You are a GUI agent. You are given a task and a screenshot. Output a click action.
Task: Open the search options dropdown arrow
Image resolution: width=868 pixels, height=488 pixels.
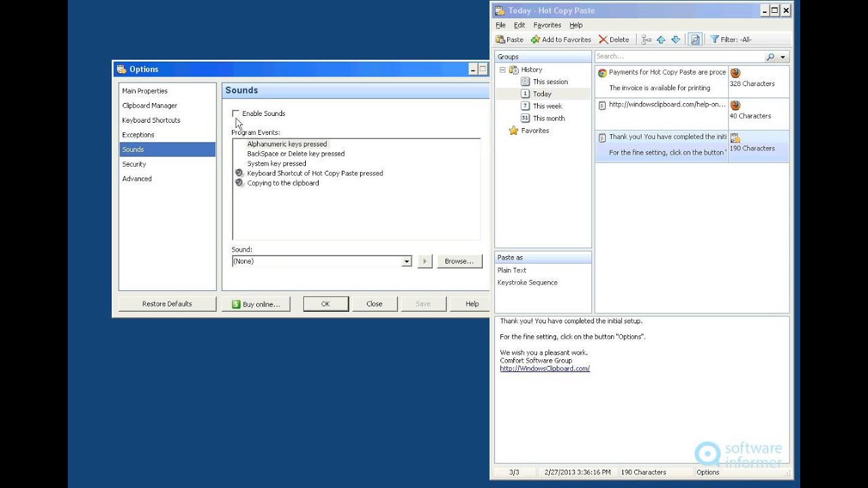click(783, 57)
